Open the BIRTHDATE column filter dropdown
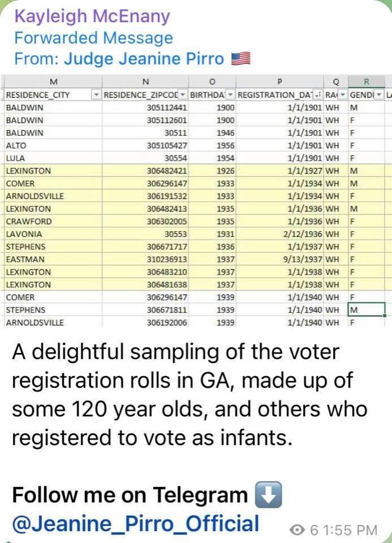392x543 pixels. [x=231, y=95]
